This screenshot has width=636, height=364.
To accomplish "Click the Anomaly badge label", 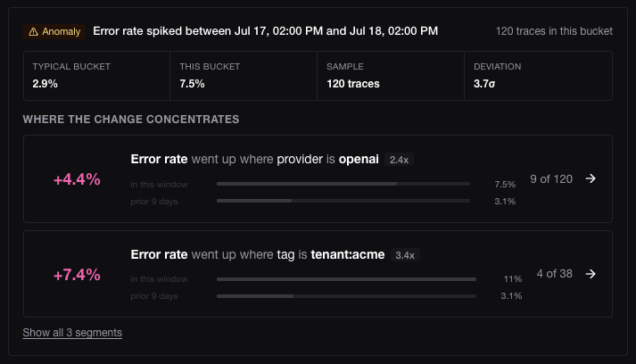I will click(x=54, y=31).
